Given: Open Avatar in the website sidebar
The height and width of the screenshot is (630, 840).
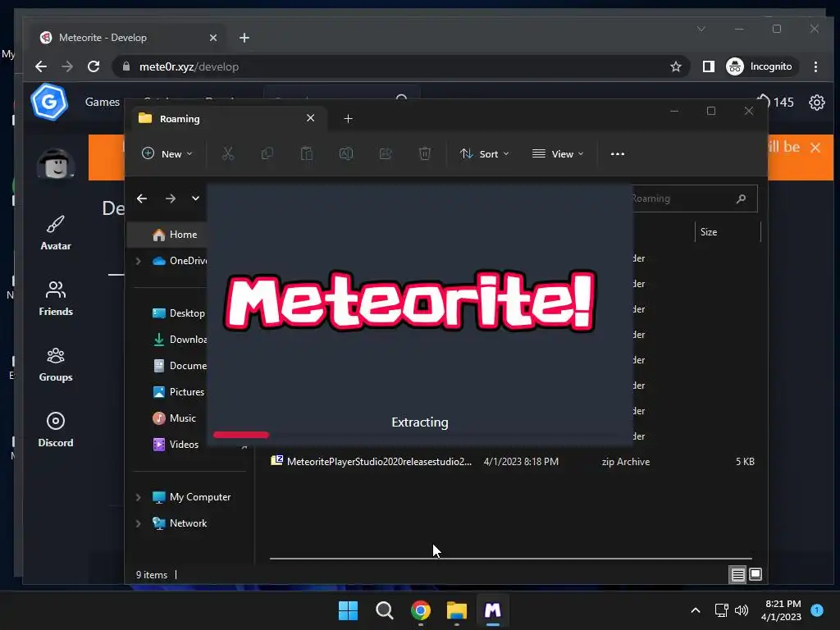Looking at the screenshot, I should [56, 233].
